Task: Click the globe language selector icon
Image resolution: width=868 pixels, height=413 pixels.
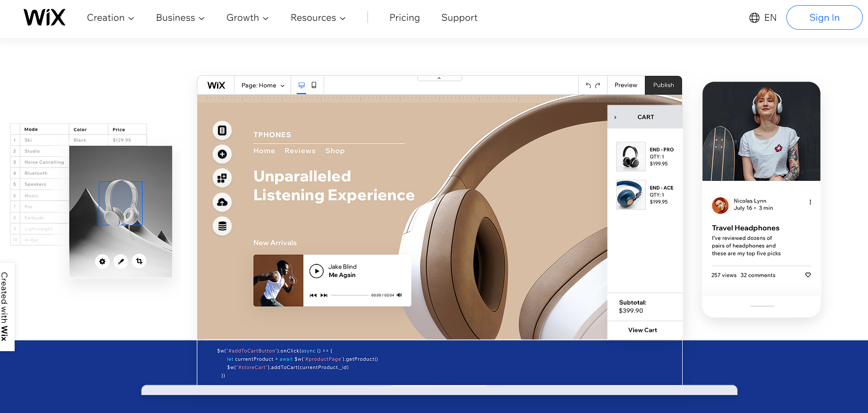Action: pos(754,17)
